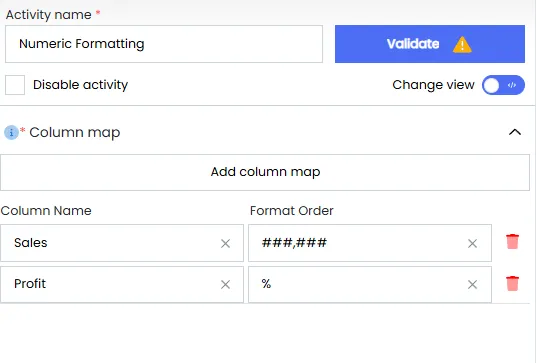Edit the Activity name field

pos(164,44)
